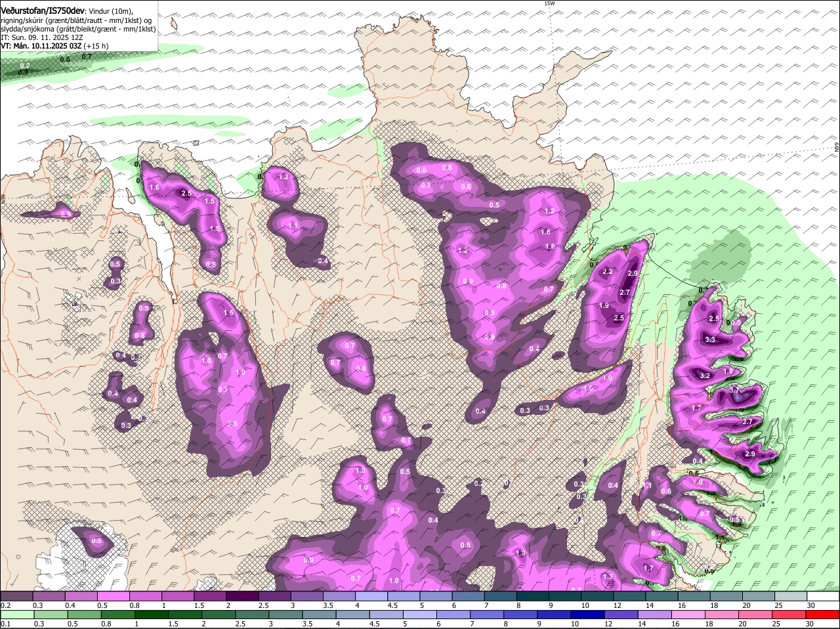Click the '0.1' label under rain legend

5,624
